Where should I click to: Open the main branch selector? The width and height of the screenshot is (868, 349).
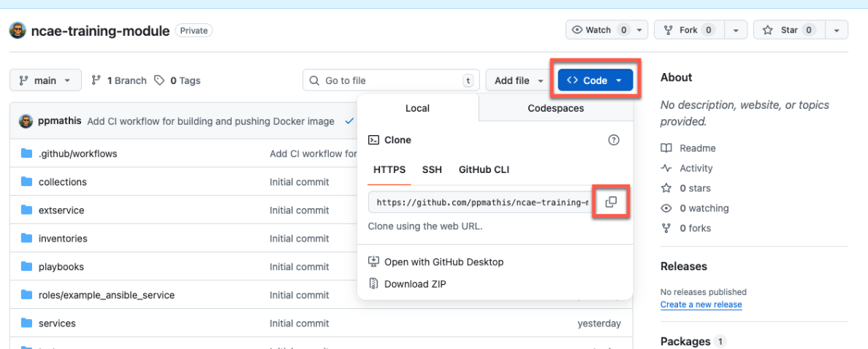tap(45, 80)
